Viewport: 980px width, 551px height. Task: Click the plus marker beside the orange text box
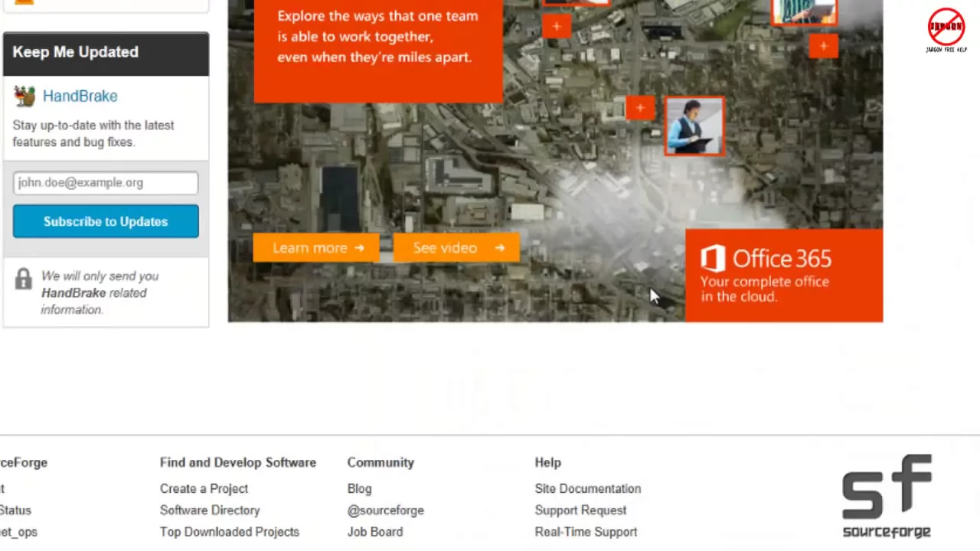coord(557,27)
